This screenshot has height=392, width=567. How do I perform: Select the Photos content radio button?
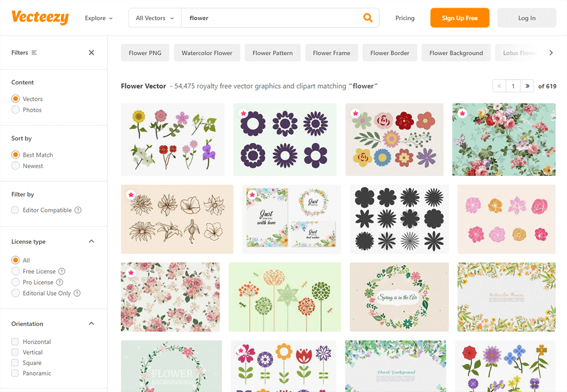[16, 110]
